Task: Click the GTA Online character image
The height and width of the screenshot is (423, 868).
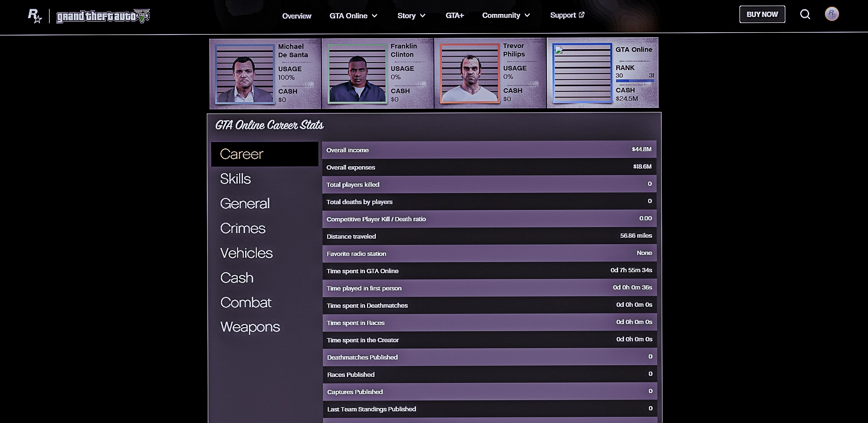Action: click(582, 73)
